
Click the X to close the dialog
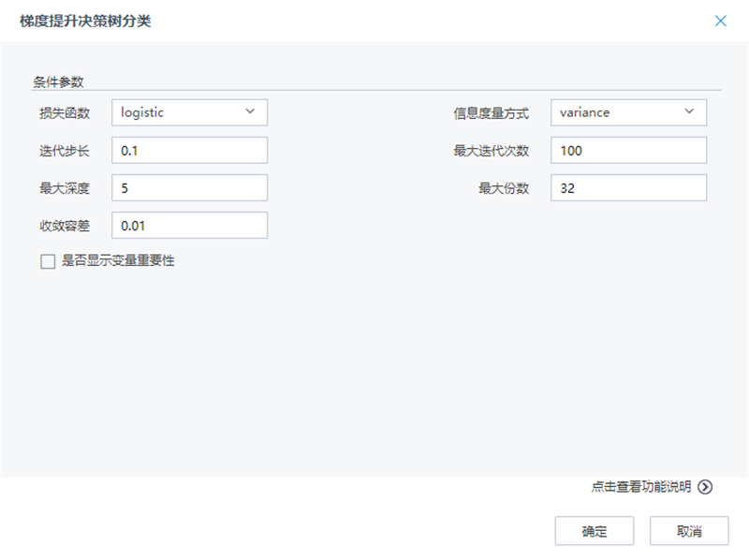(x=721, y=21)
